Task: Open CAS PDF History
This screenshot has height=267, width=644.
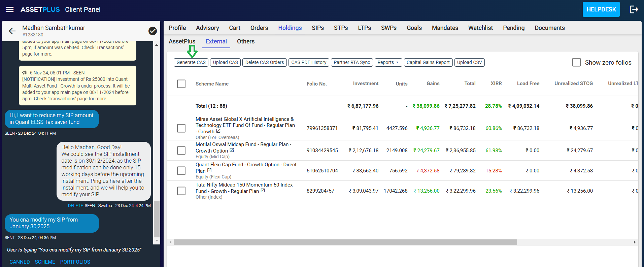Action: coord(309,62)
